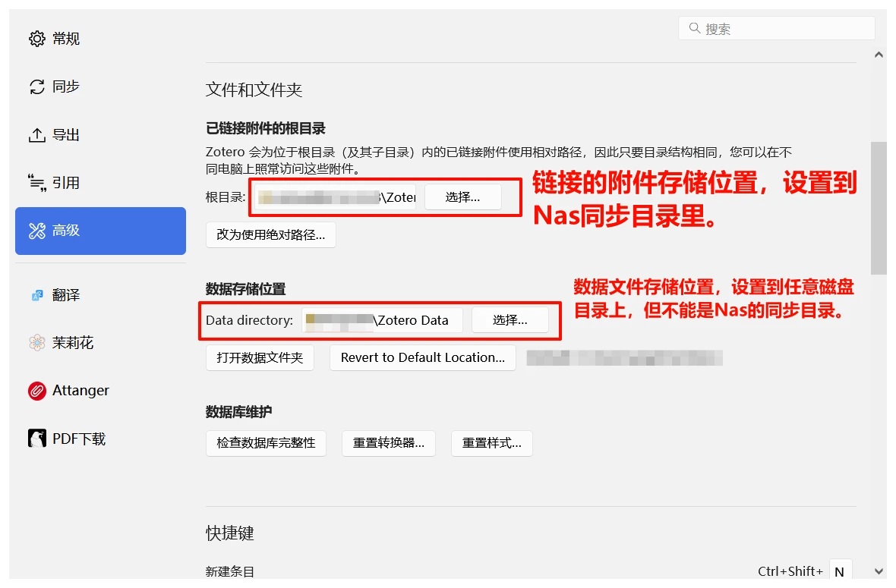The width and height of the screenshot is (896, 588).
Task: Click the tools icon in the 高级 tab
Action: tap(37, 231)
